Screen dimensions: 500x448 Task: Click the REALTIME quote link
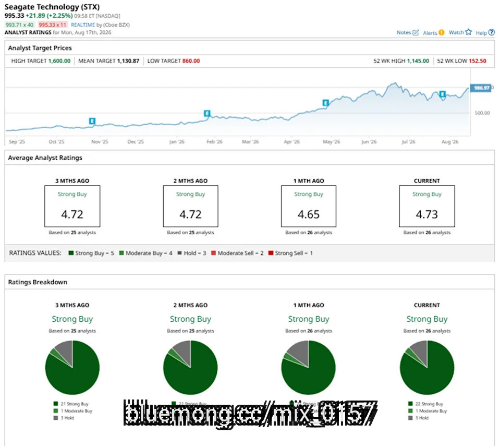pos(83,25)
